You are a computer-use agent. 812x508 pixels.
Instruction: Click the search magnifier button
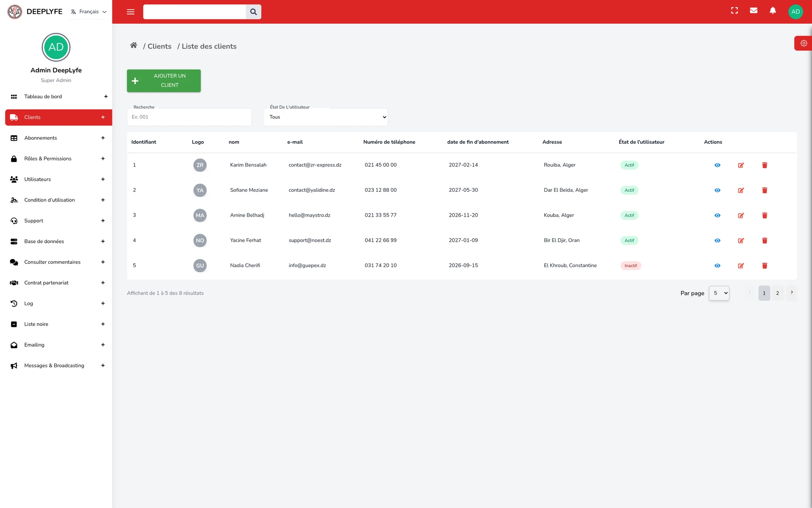[x=253, y=12]
